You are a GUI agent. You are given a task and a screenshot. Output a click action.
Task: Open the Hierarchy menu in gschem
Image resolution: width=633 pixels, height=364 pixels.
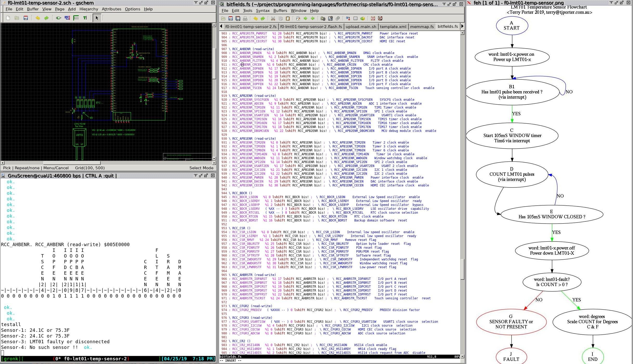tap(89, 9)
